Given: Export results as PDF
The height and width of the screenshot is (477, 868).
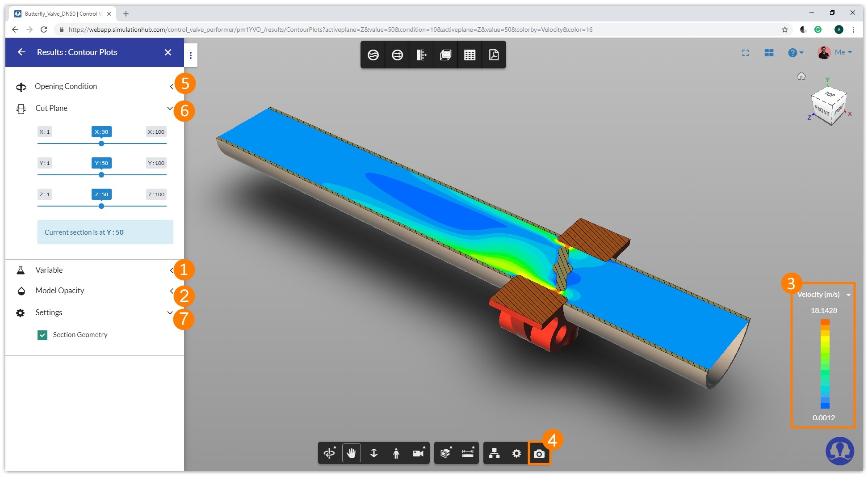Looking at the screenshot, I should tap(494, 55).
